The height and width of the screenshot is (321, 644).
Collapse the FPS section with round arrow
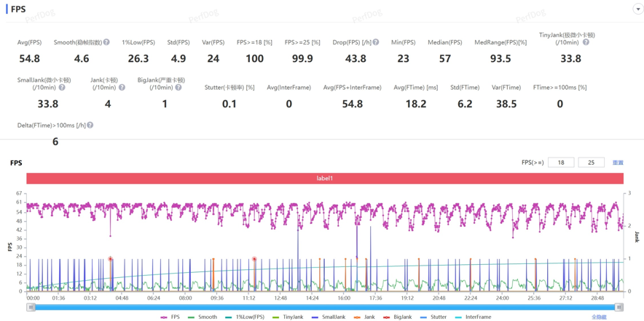point(639,9)
